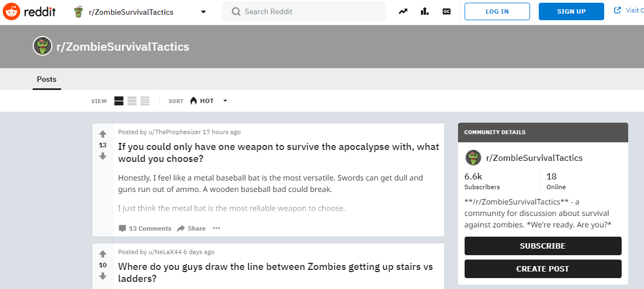Upvote the stairs vs ladders post
The width and height of the screenshot is (644, 289).
(103, 254)
